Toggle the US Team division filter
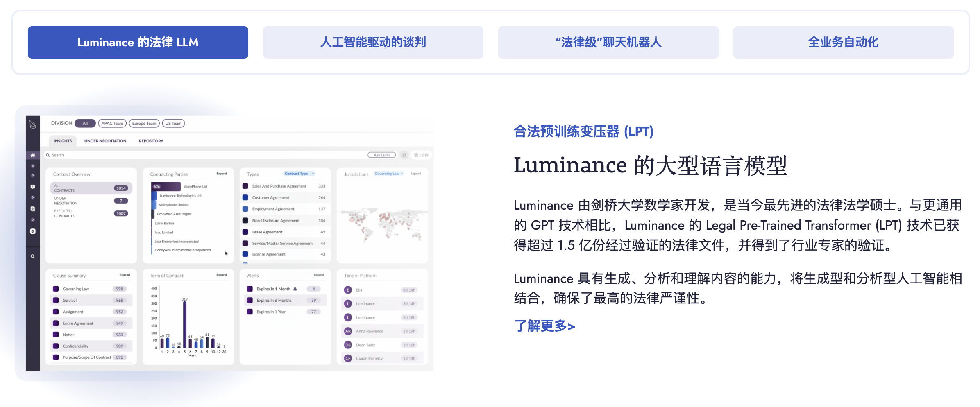The image size is (980, 407). 173,123
